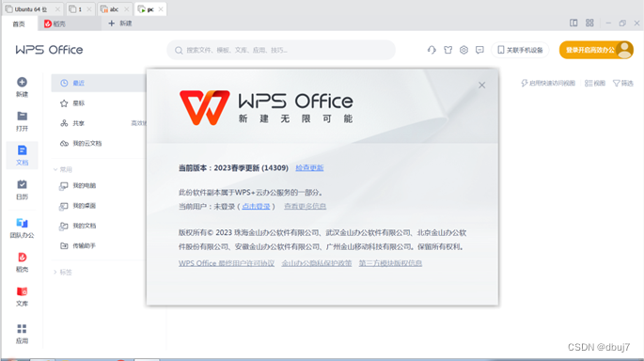Image resolution: width=644 pixels, height=361 pixels.
Task: Click the 点击登录 login link
Action: (256, 206)
